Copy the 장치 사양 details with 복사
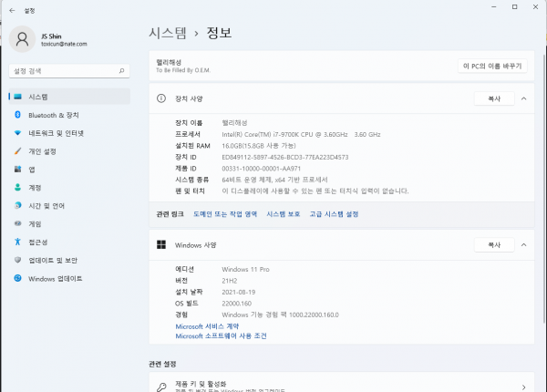The image size is (547, 392). [494, 98]
